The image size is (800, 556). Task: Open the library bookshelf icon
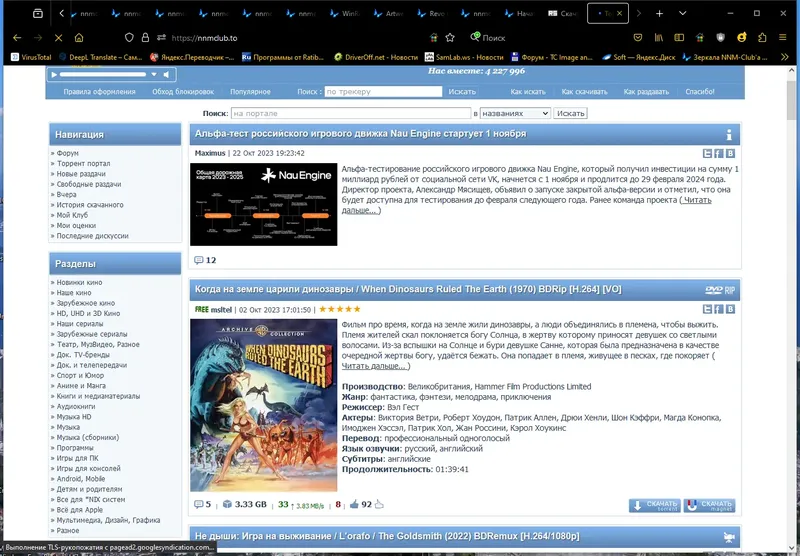(x=658, y=38)
